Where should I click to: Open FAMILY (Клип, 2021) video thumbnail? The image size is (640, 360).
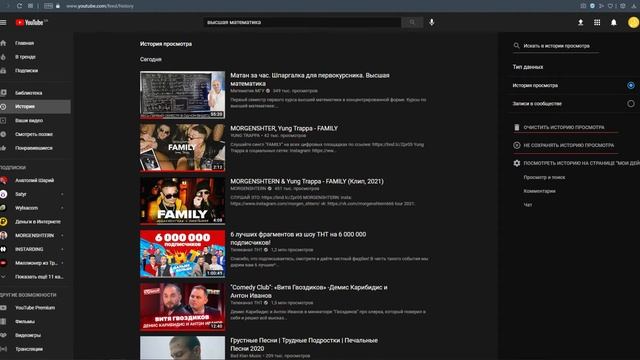(x=182, y=200)
